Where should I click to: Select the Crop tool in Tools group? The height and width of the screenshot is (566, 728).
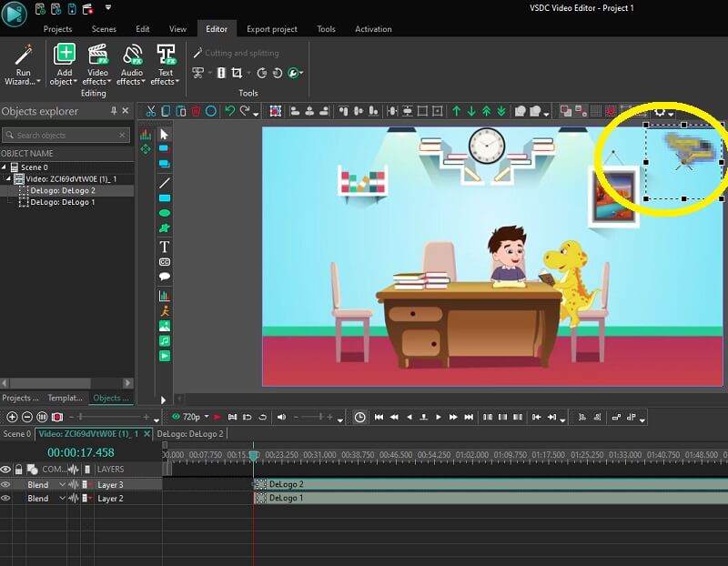[237, 73]
